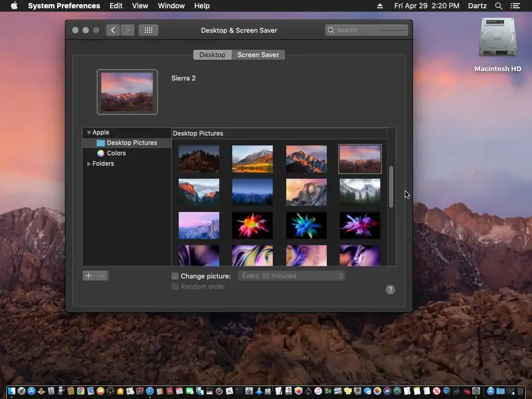Switch to the Screen Saver tab

coord(258,55)
